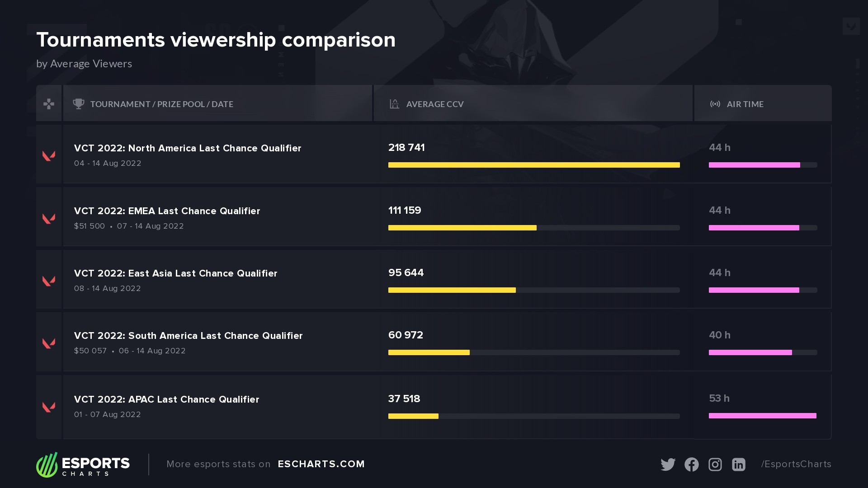Click North America yellow viewership bar
This screenshot has width=868, height=488.
pos(533,165)
